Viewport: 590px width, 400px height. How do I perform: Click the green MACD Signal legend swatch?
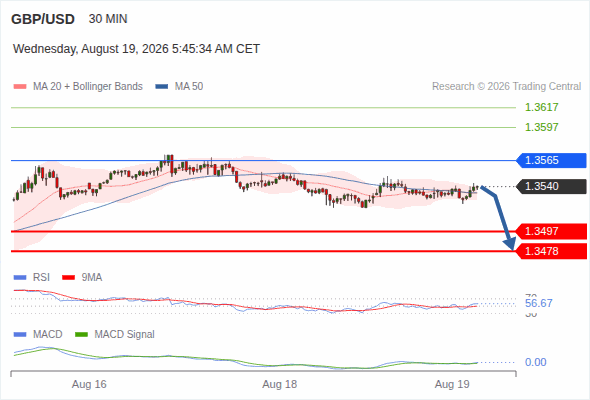[x=81, y=335]
